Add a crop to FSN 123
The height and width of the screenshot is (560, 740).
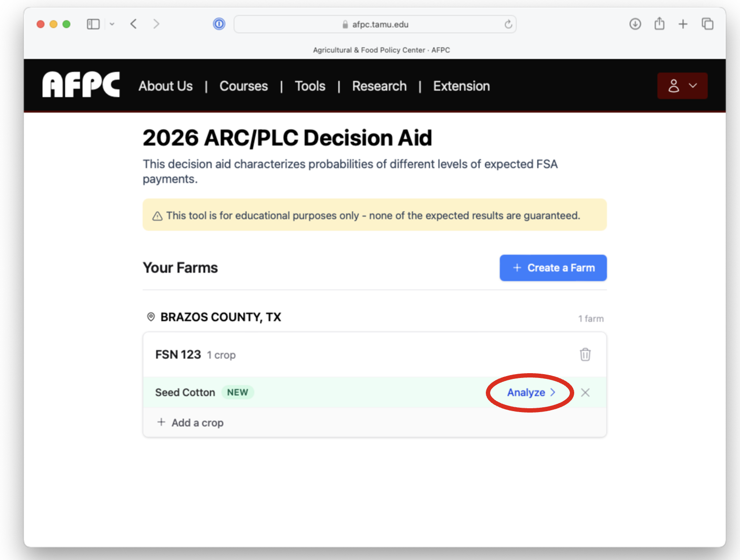tap(190, 423)
